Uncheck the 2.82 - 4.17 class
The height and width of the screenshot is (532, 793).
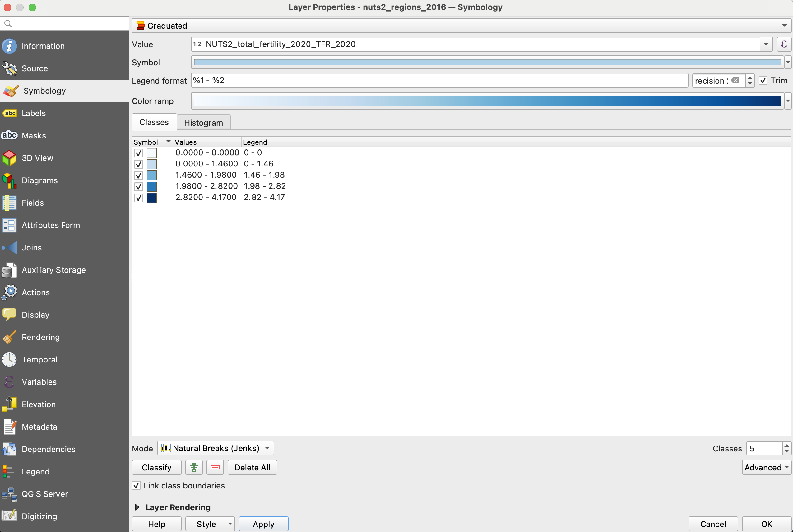[138, 198]
